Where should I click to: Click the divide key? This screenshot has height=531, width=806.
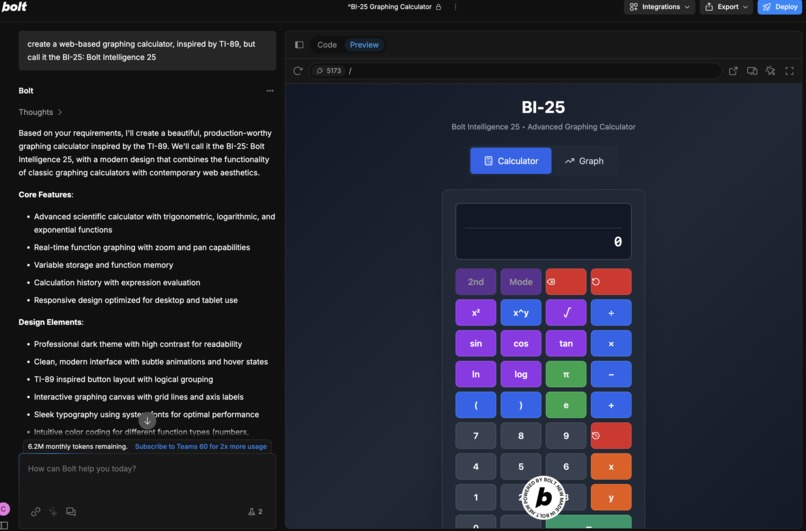pos(611,313)
